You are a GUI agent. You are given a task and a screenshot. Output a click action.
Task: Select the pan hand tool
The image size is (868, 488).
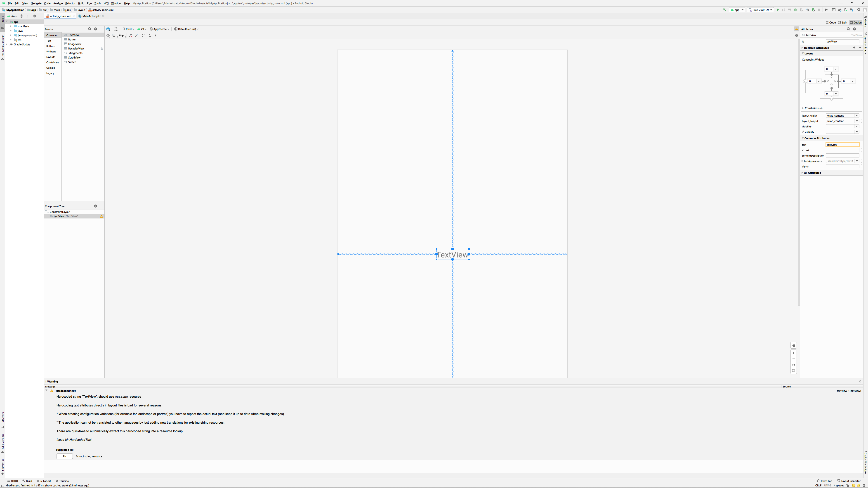(x=794, y=345)
